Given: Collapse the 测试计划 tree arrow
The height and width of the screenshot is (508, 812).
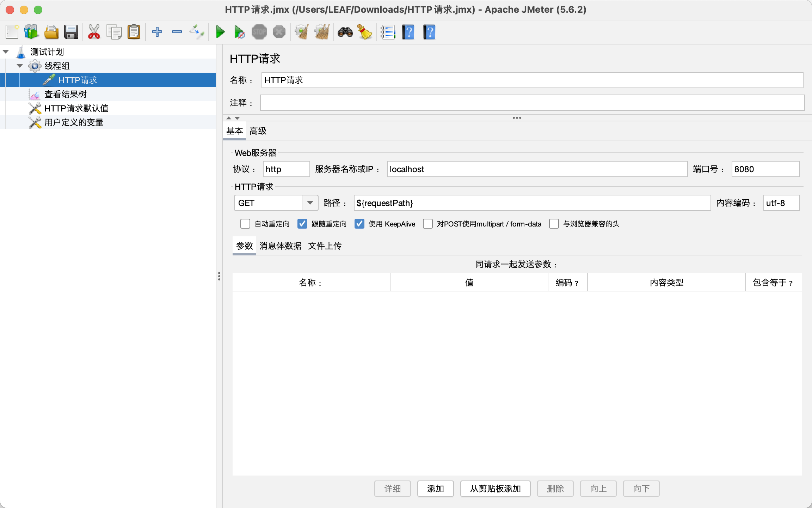Looking at the screenshot, I should [x=6, y=52].
